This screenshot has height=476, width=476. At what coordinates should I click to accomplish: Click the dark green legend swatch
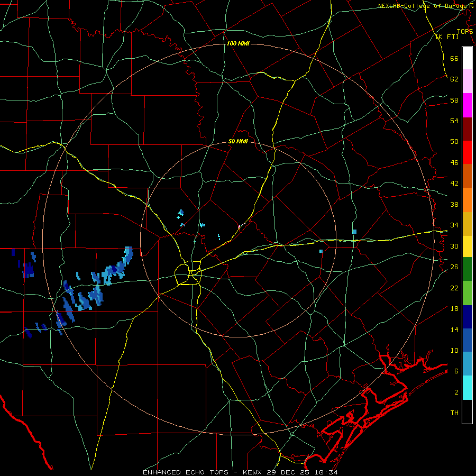coord(467,269)
